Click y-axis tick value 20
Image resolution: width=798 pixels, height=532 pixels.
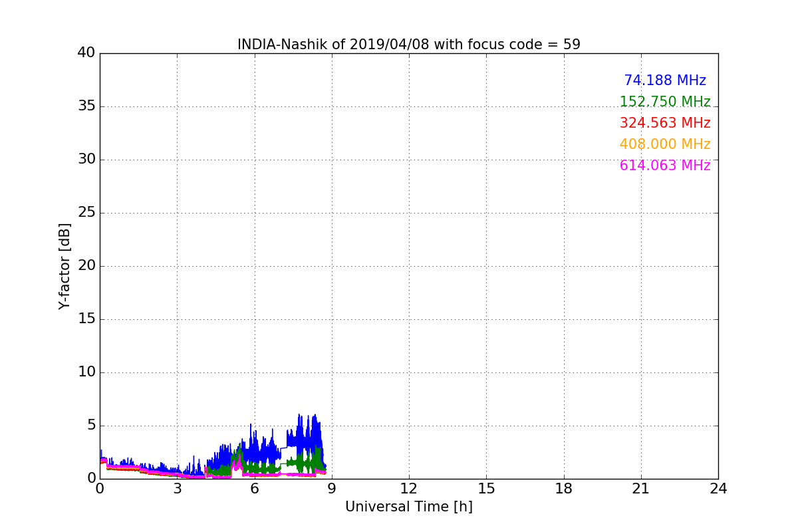pyautogui.click(x=86, y=266)
